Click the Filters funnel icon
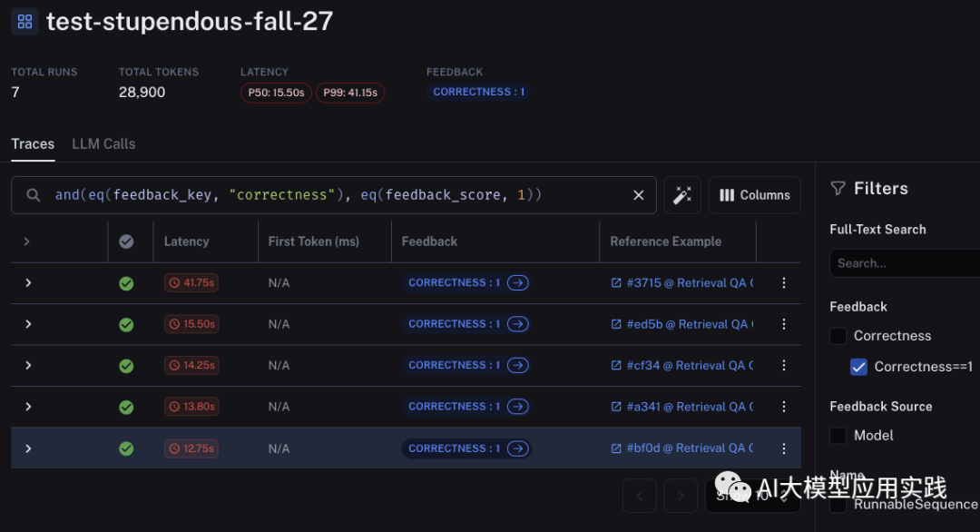Viewport: 980px width, 532px height. click(x=838, y=188)
